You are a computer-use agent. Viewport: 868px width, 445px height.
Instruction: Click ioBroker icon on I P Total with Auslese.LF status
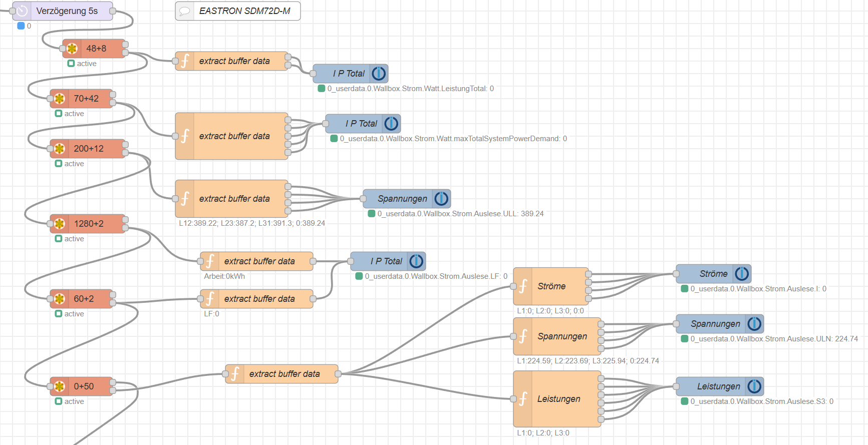[417, 261]
